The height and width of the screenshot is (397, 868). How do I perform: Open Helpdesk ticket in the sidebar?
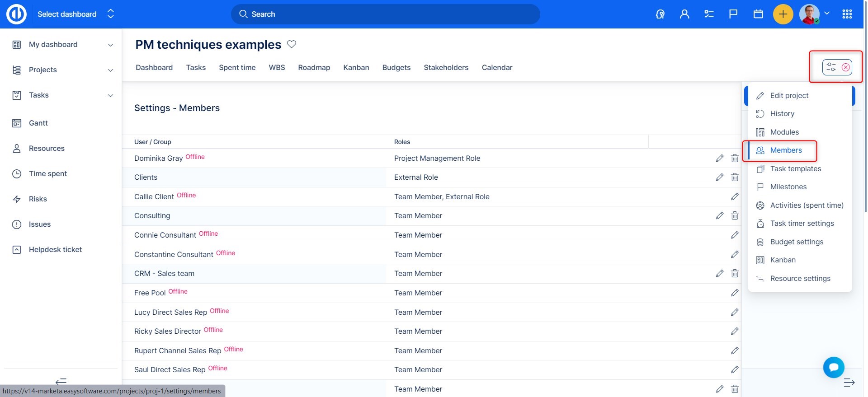55,249
